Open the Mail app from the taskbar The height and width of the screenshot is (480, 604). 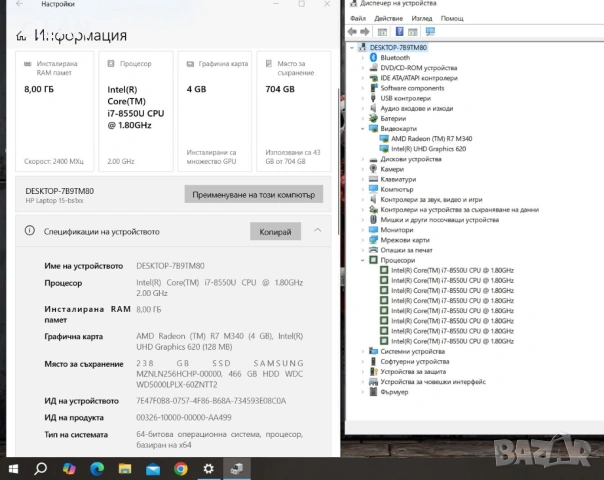pyautogui.click(x=153, y=469)
